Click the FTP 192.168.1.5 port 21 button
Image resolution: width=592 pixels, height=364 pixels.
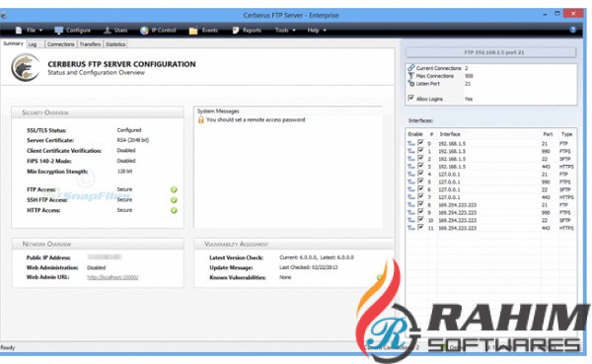[x=490, y=52]
